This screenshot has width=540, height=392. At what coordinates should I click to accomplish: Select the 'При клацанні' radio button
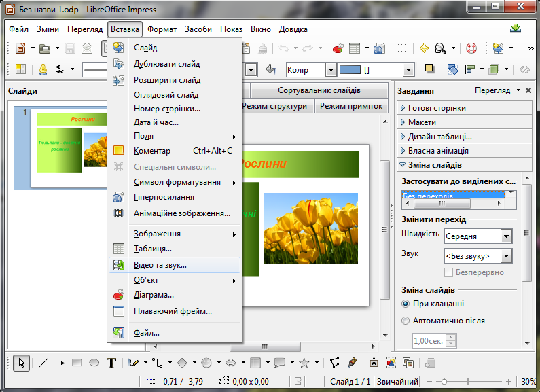(406, 304)
